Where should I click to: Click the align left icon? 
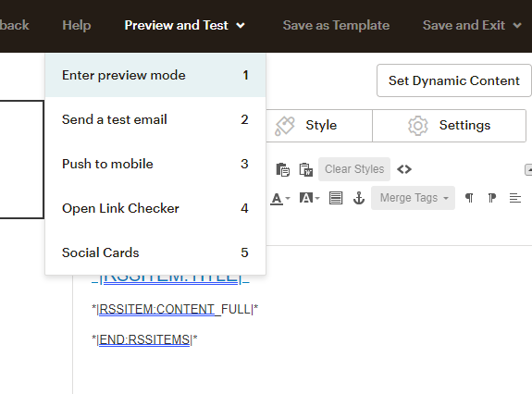coord(515,198)
